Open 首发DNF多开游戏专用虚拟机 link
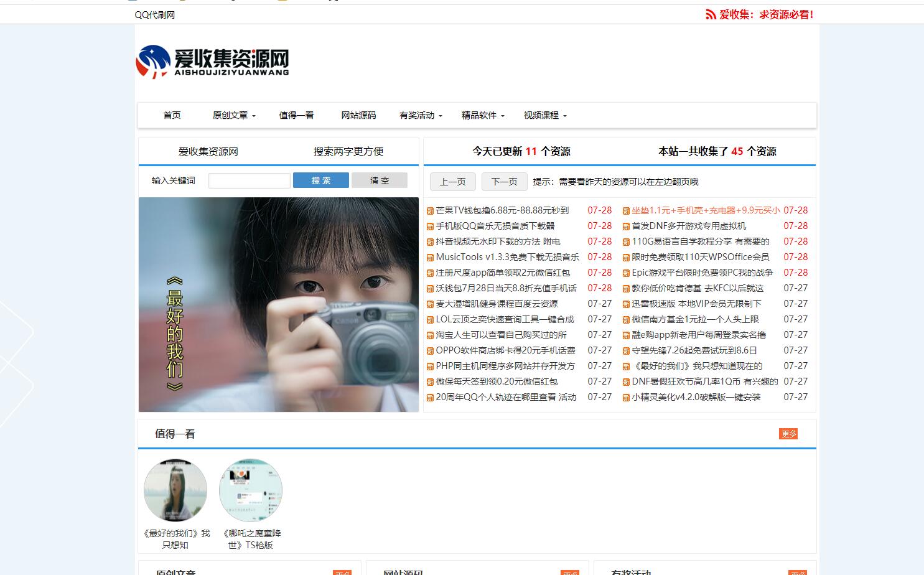 tap(689, 226)
